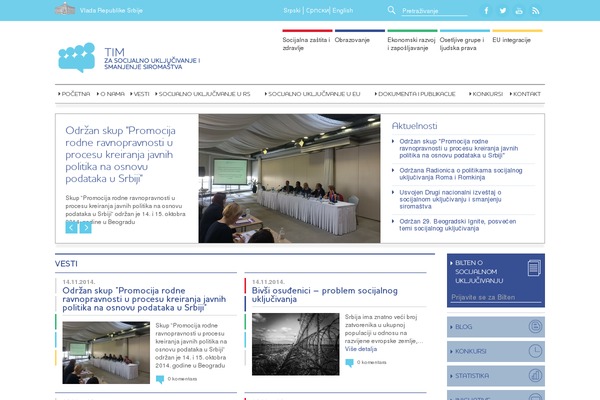This screenshot has height=400, width=600.
Task: Open 0 komentara under Bivši osuđenici
Action: [x=372, y=362]
